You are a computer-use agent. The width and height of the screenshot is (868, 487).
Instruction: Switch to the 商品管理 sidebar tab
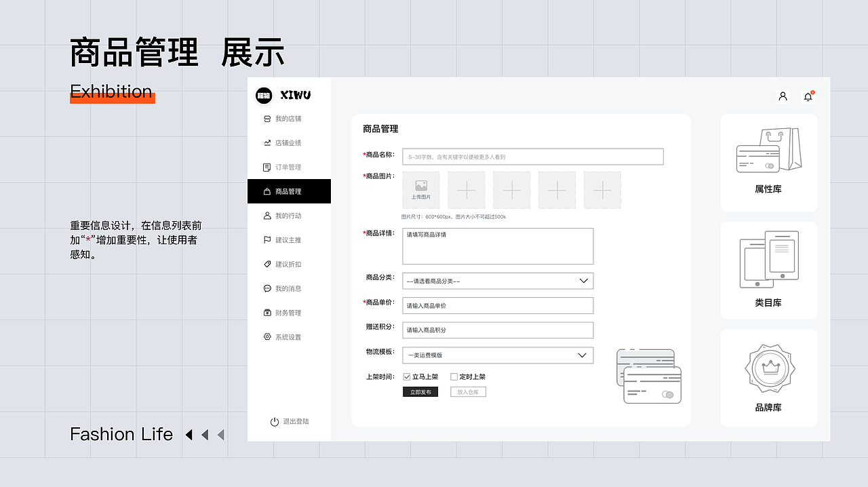point(289,191)
